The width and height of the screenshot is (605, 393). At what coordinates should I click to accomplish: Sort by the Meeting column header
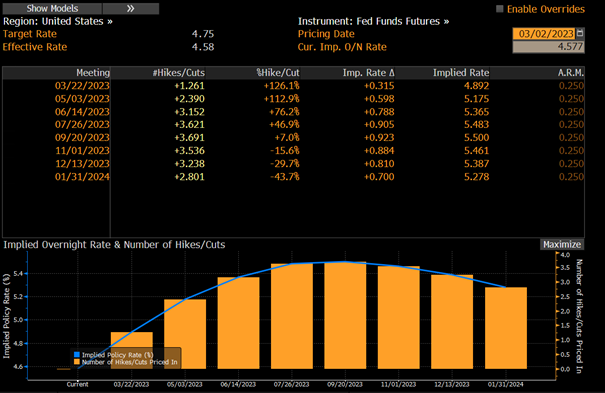point(93,73)
